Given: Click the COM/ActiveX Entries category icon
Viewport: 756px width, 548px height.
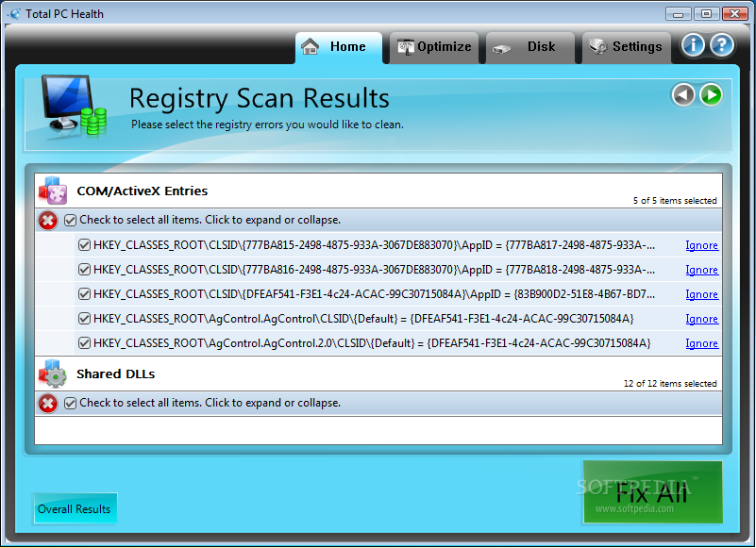Looking at the screenshot, I should pyautogui.click(x=53, y=191).
